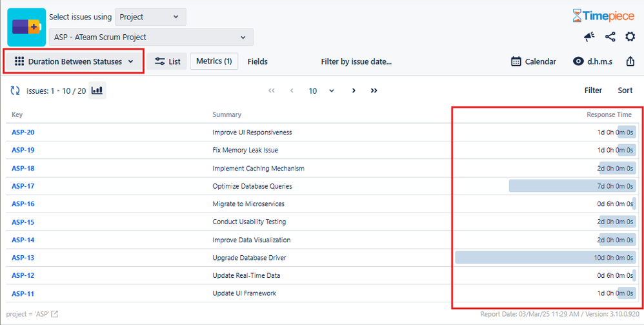Open the Project selection type dropdown
Viewport: 644px width, 325px height.
150,17
